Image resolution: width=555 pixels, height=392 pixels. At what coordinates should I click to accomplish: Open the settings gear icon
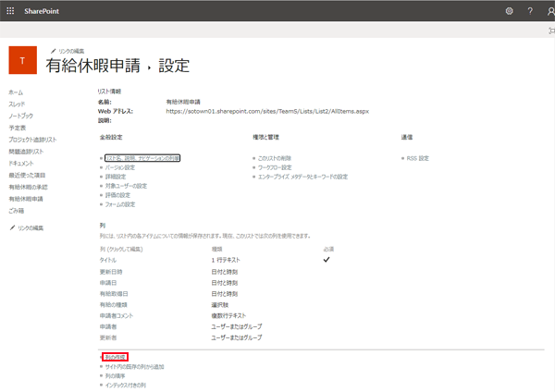pos(509,11)
